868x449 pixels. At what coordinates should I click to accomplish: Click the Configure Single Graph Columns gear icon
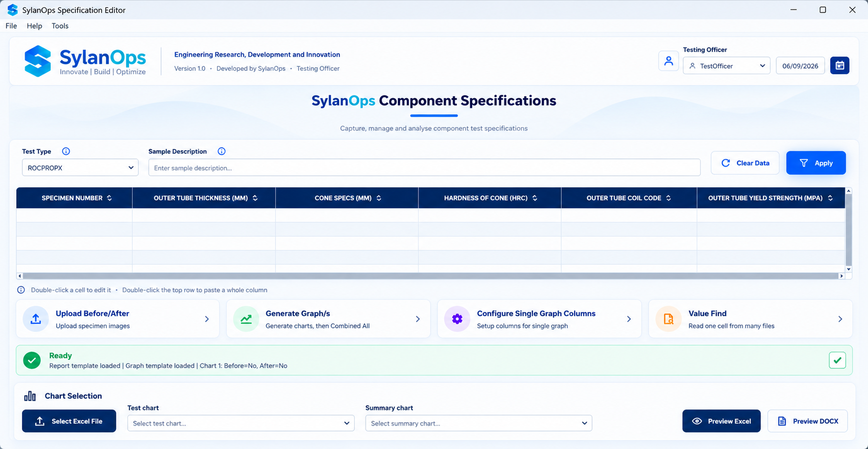click(457, 319)
